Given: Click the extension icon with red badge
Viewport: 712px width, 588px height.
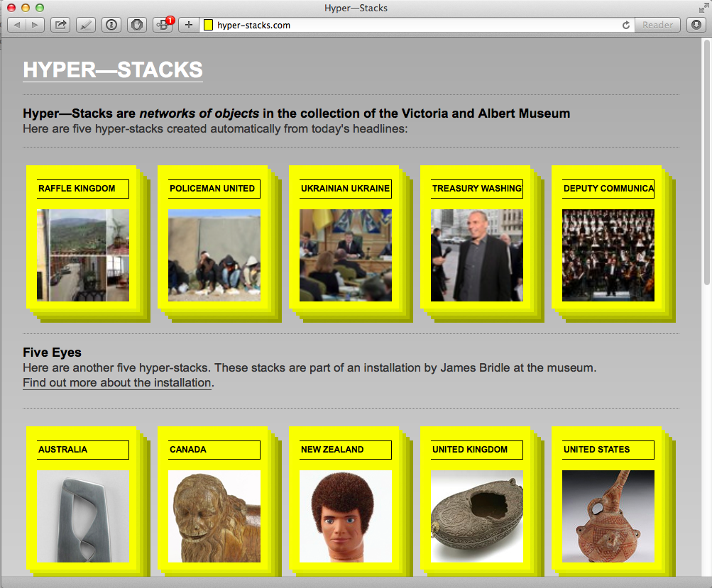Looking at the screenshot, I should [163, 25].
